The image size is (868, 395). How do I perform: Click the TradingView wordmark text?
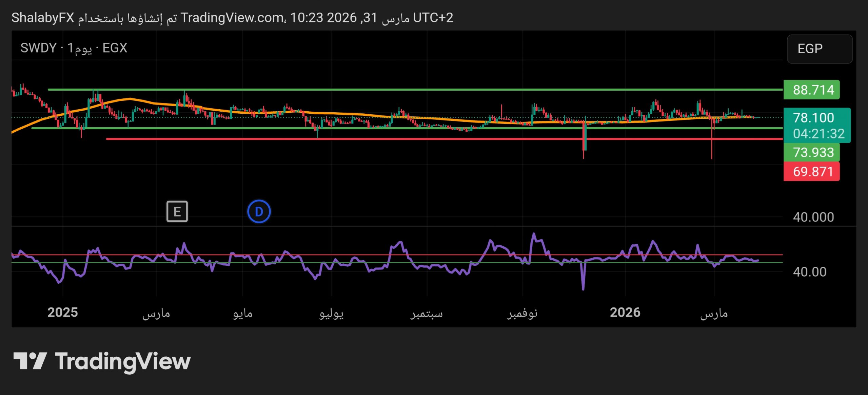123,361
